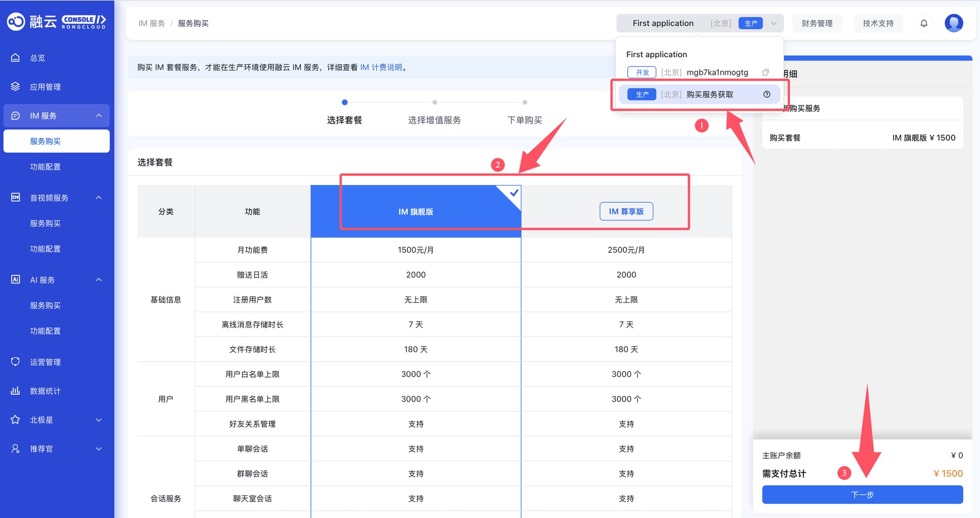980x518 pixels.
Task: Open the user avatar profile menu
Action: click(x=953, y=23)
